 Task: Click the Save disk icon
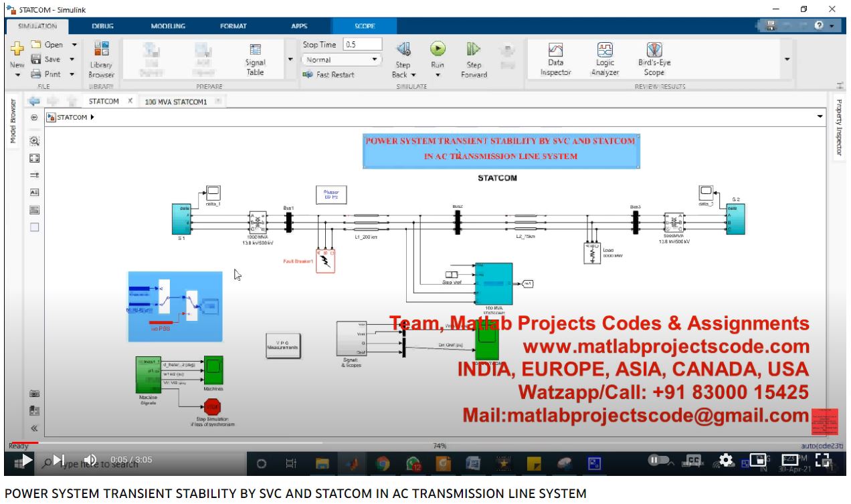[x=36, y=59]
